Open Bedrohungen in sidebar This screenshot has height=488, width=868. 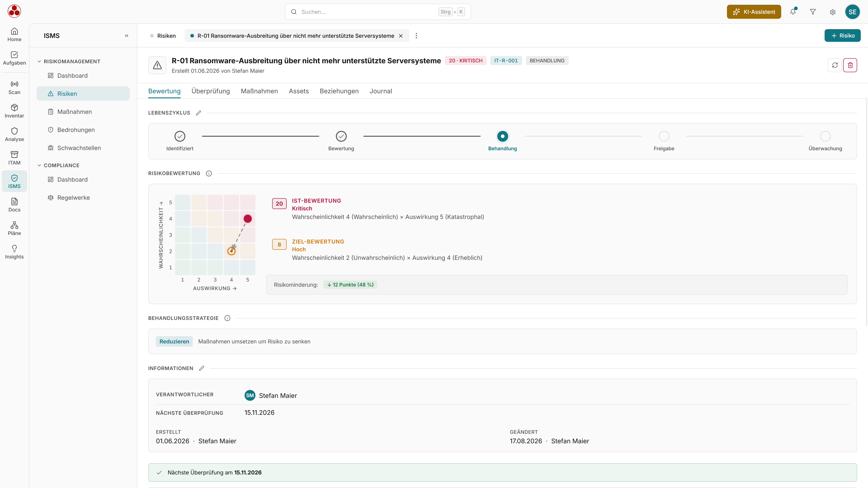click(x=83, y=130)
